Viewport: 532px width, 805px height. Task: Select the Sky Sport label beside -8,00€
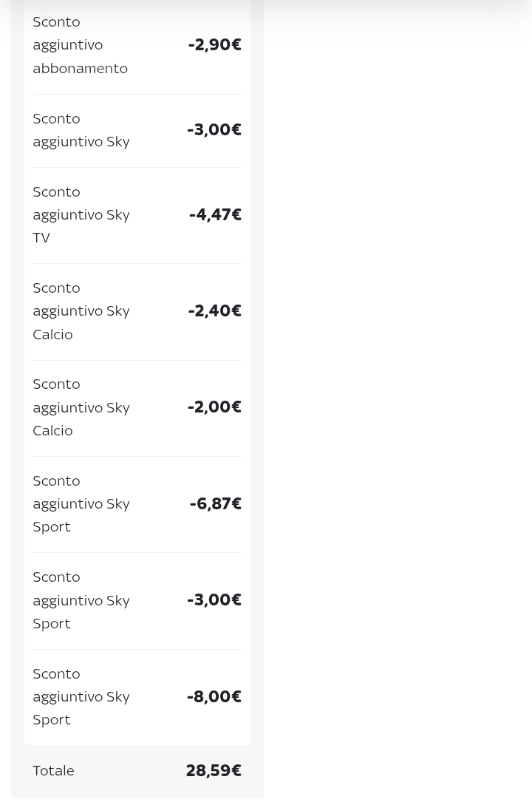pyautogui.click(x=81, y=696)
